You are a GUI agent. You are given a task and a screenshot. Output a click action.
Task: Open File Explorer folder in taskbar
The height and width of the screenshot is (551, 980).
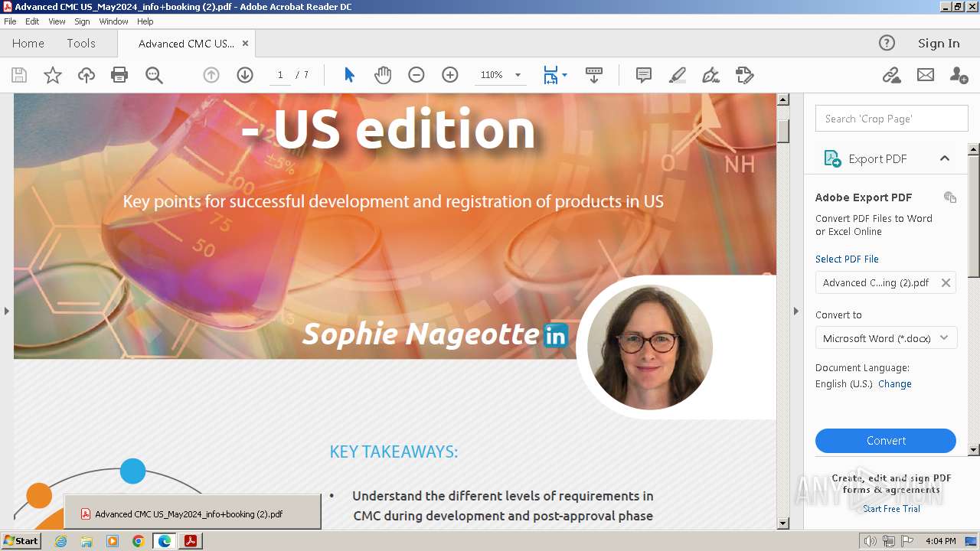click(x=87, y=541)
